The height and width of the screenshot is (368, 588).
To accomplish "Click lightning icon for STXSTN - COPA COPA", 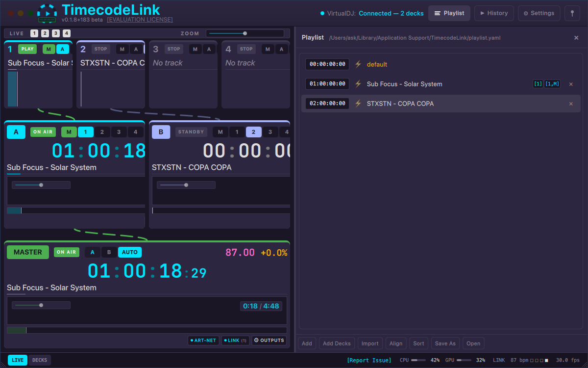I will [358, 104].
